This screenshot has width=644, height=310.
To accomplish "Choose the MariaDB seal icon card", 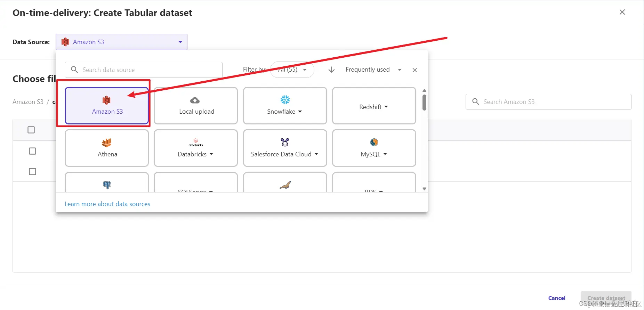I will pos(285,183).
